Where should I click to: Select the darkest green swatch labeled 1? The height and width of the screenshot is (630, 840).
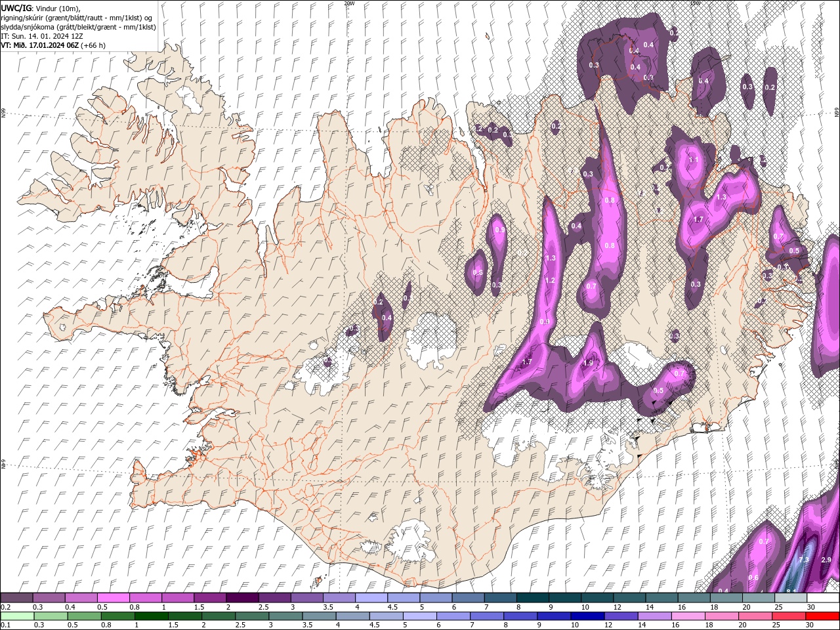tap(151, 616)
